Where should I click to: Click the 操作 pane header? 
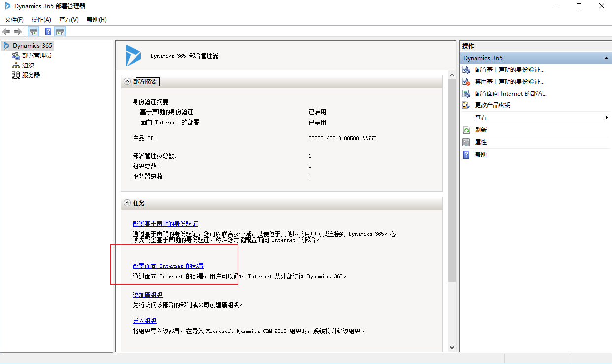[x=535, y=46]
